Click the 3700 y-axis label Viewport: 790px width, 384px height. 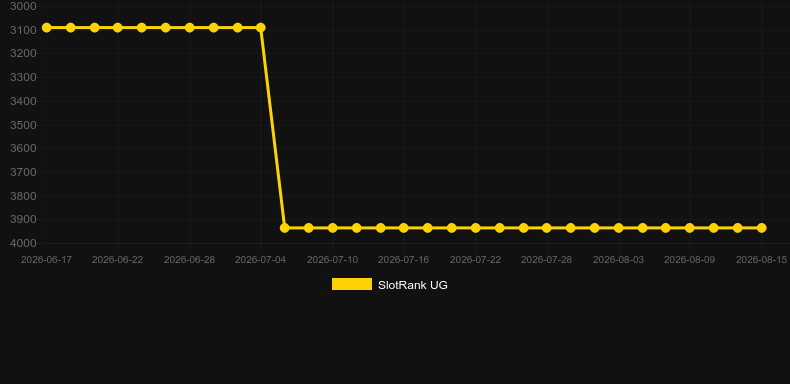pyautogui.click(x=23, y=172)
